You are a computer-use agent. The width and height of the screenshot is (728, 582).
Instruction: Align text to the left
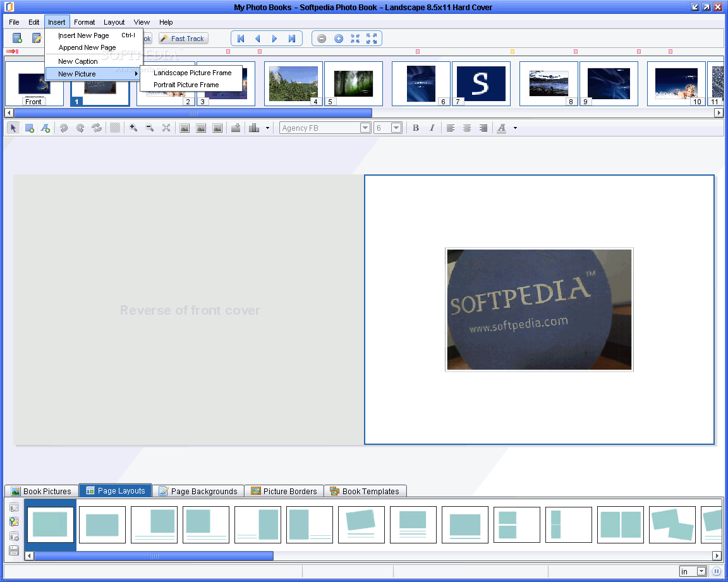coord(451,128)
